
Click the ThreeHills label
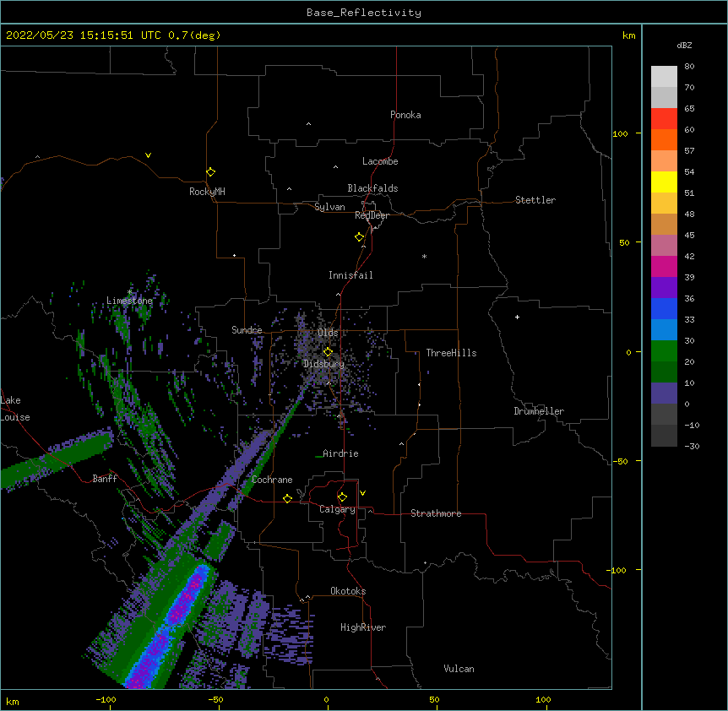tap(451, 353)
